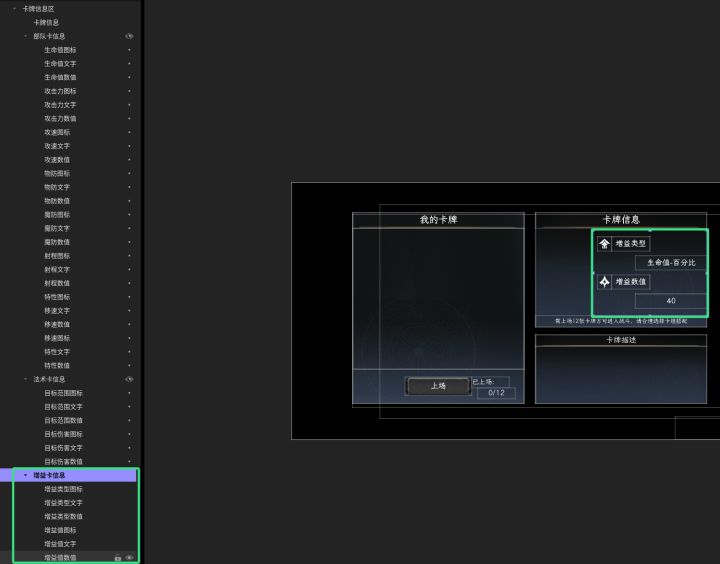Select the 物防文字 layer

click(x=57, y=187)
